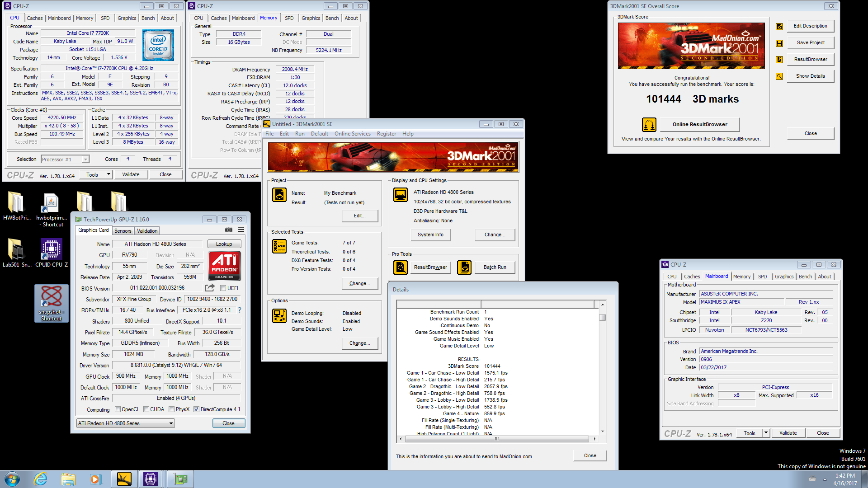Open the GPU-Z hamburger menu icon
The height and width of the screenshot is (488, 868).
pos(241,230)
